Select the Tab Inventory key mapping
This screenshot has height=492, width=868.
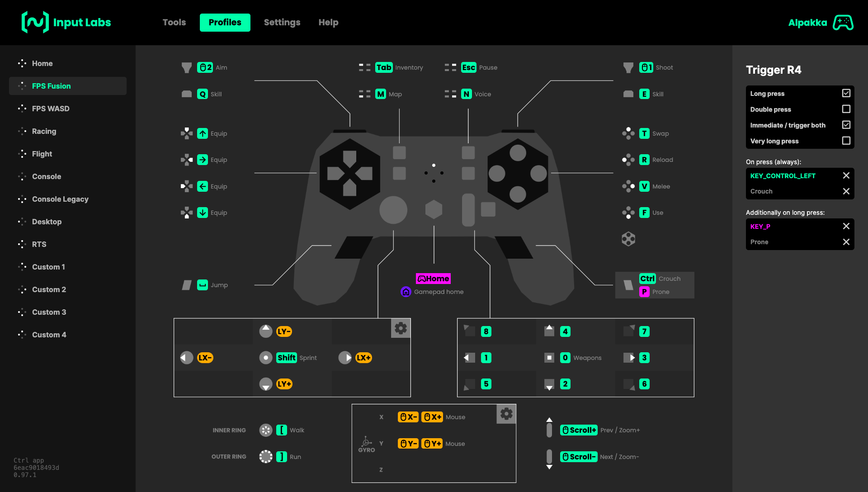(384, 67)
